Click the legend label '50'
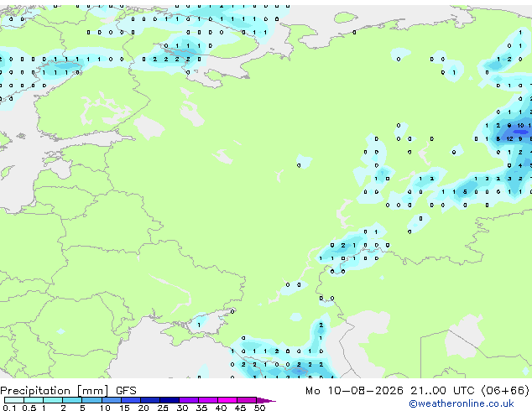The width and height of the screenshot is (532, 411). [x=259, y=408]
